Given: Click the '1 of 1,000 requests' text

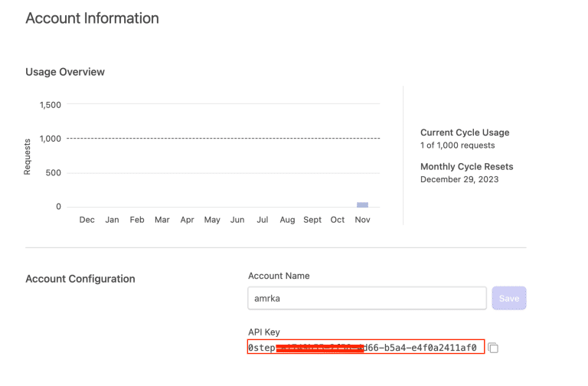Looking at the screenshot, I should click(x=458, y=146).
